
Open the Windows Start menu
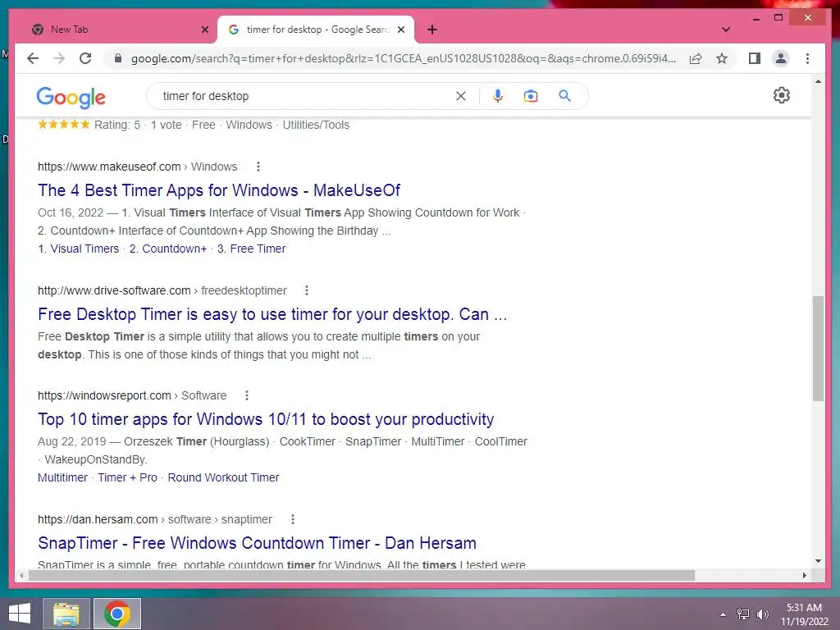coord(20,614)
